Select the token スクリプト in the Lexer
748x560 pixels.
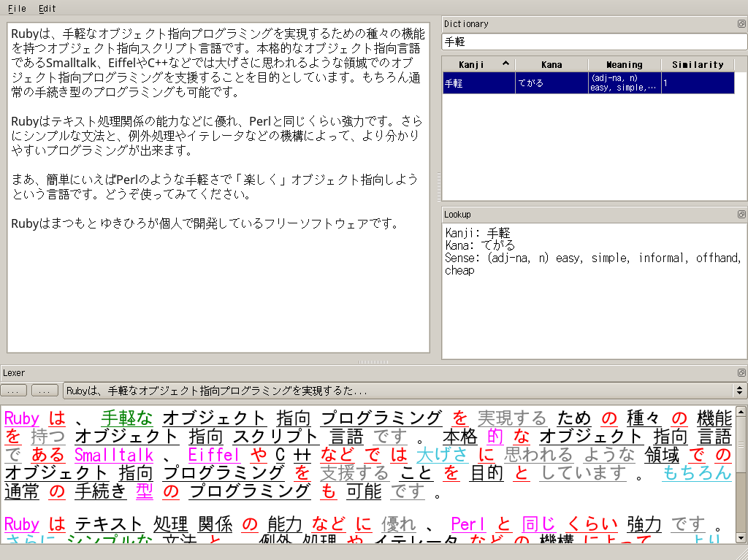coord(275,437)
